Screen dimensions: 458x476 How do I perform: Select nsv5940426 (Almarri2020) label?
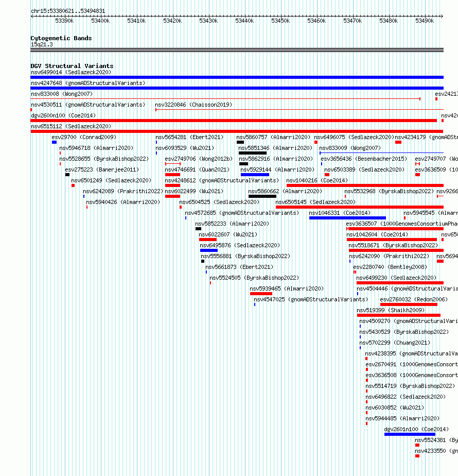(123, 202)
